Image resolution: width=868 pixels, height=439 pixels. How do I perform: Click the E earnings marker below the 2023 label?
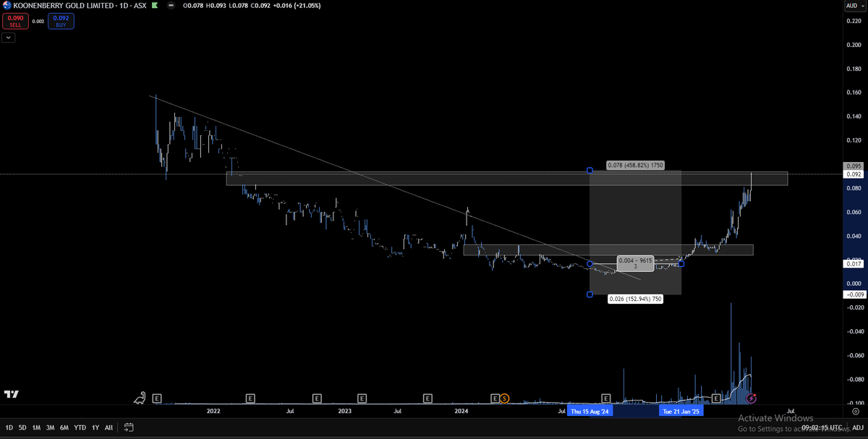(x=361, y=398)
